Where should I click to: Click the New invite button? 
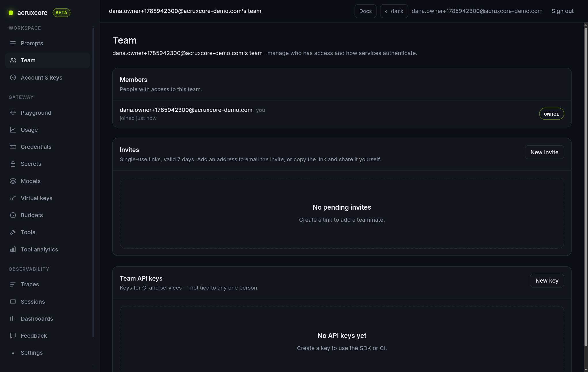pyautogui.click(x=544, y=152)
